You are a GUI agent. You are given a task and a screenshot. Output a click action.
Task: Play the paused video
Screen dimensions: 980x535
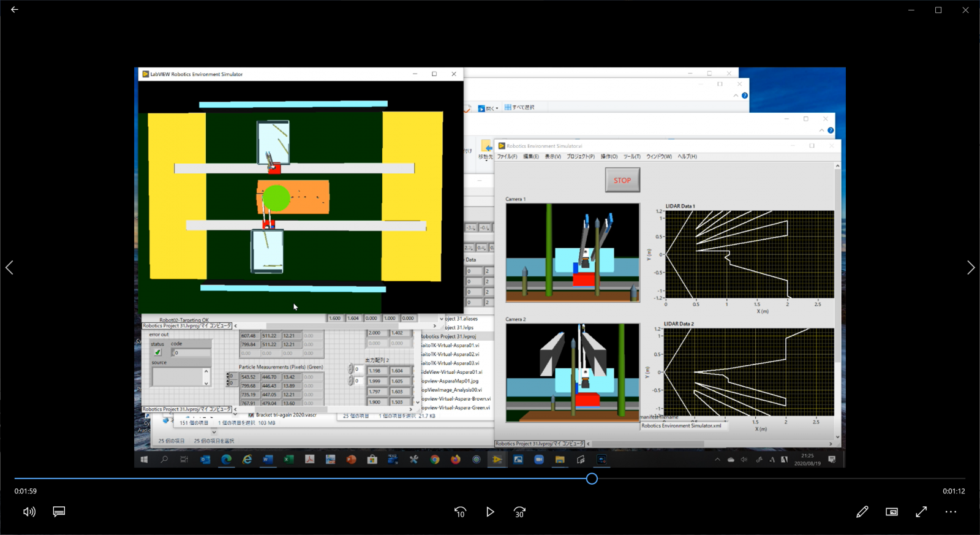point(490,512)
